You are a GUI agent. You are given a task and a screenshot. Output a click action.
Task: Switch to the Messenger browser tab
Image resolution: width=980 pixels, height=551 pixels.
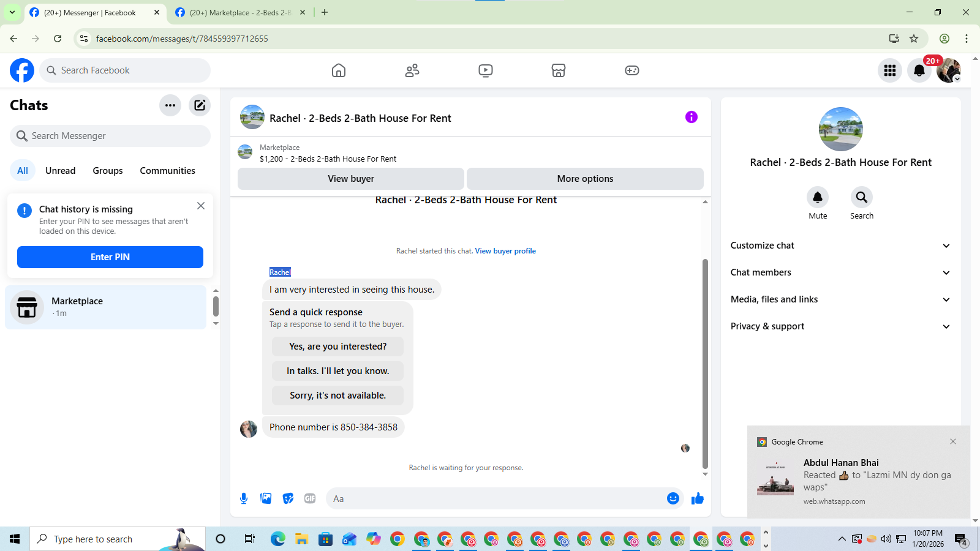point(95,12)
